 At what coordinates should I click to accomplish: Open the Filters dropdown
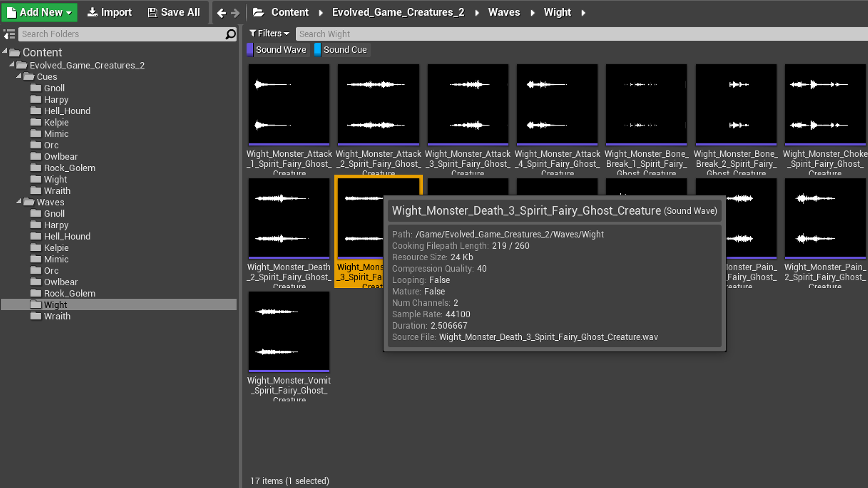point(269,33)
